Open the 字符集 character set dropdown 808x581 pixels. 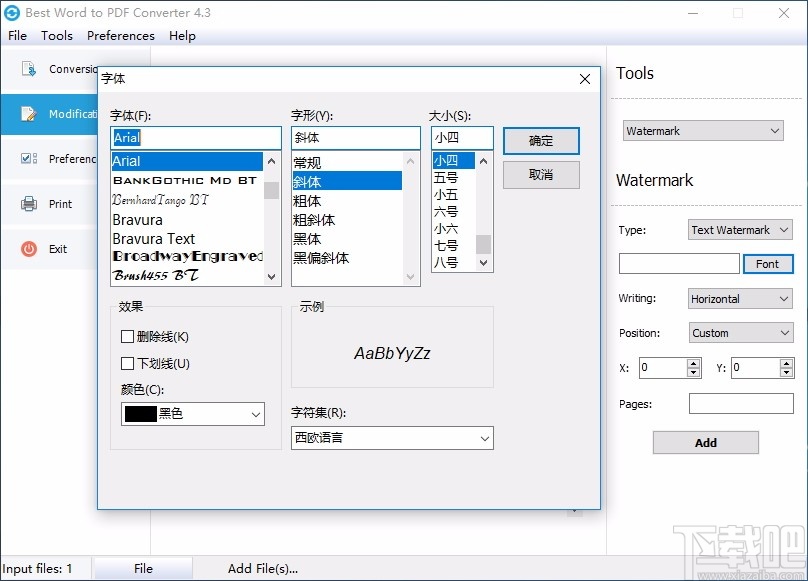[x=391, y=437]
